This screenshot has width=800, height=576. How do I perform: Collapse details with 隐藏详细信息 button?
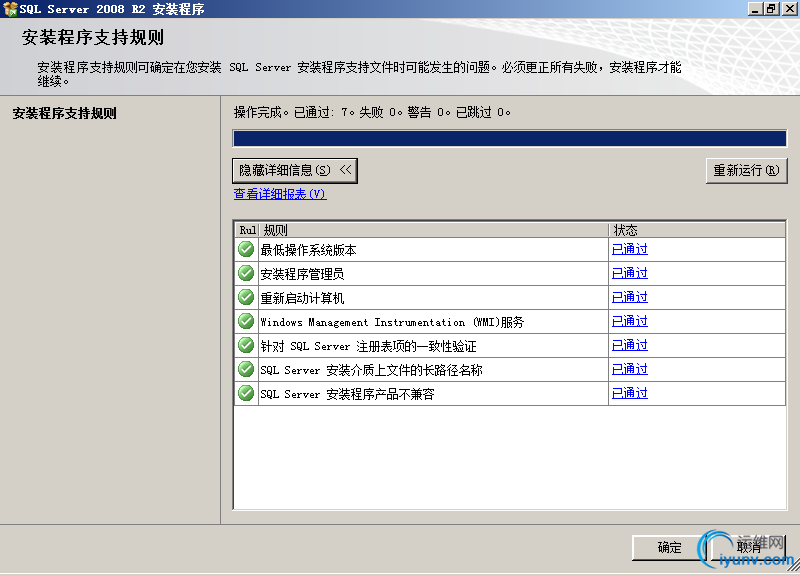(x=295, y=170)
